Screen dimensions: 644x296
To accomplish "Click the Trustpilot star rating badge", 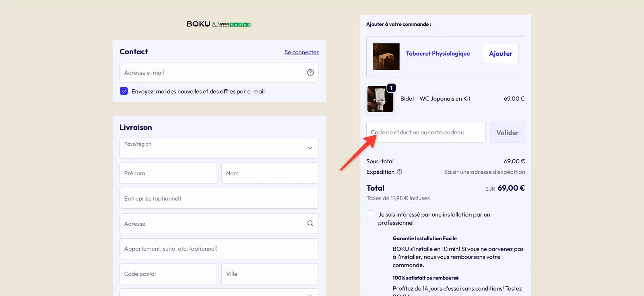I will 231,25.
